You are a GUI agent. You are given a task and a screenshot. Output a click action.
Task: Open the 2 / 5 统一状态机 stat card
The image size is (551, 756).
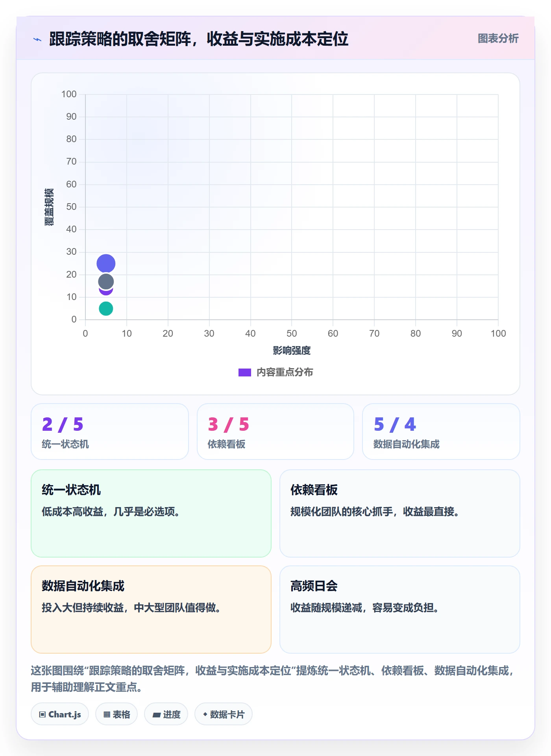110,432
